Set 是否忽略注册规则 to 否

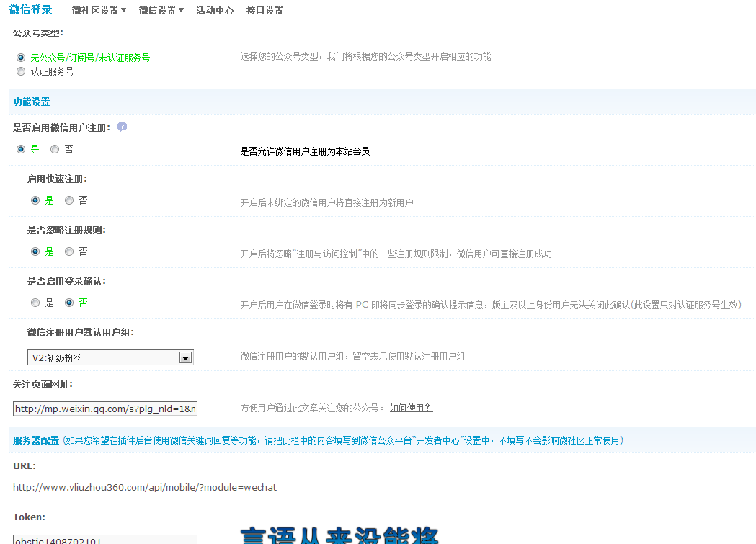tap(69, 251)
